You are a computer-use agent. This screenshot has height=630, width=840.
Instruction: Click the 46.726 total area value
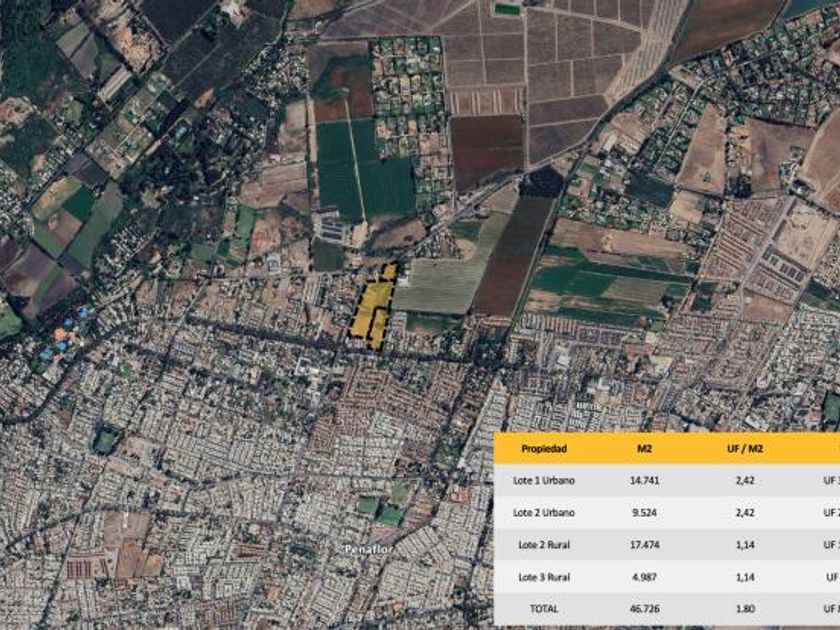[x=644, y=609]
